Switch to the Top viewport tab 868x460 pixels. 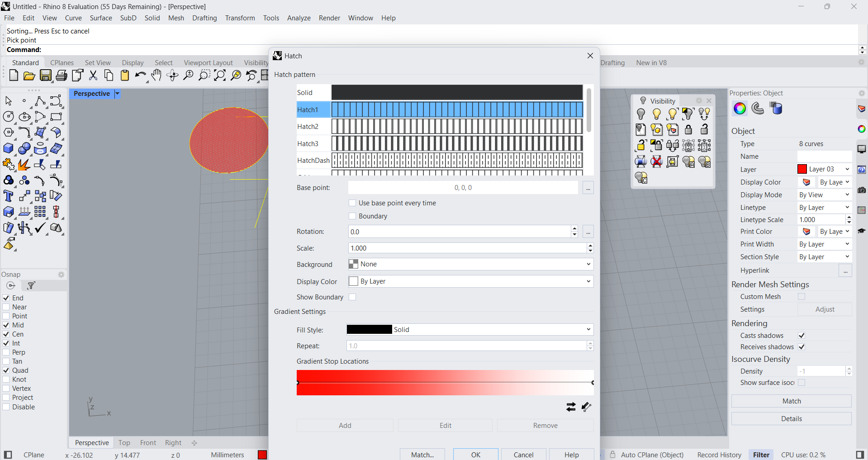(124, 443)
